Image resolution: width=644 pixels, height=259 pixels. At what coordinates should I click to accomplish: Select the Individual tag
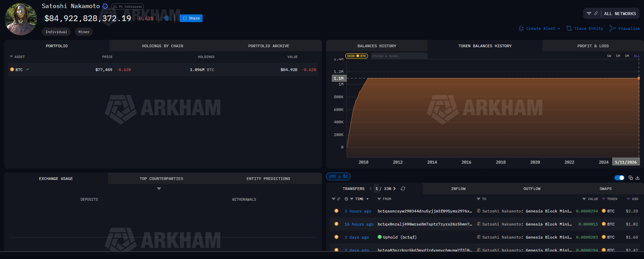tap(56, 32)
